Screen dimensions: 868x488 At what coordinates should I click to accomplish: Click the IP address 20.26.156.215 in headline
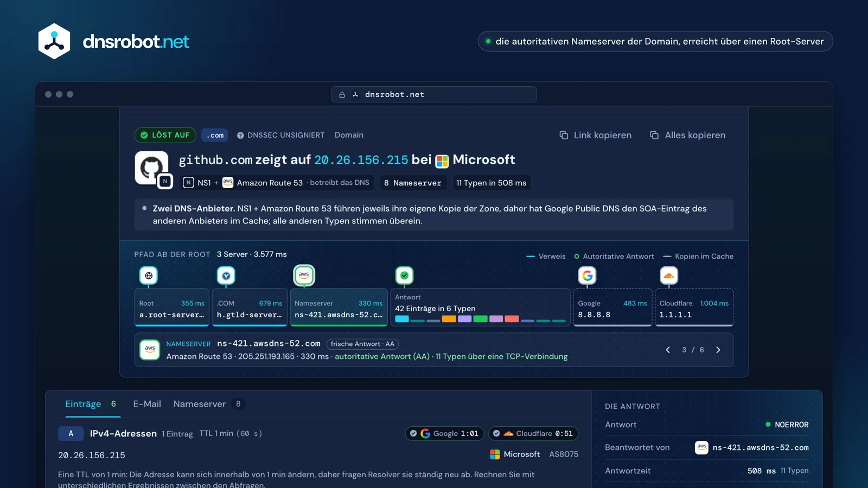click(361, 160)
